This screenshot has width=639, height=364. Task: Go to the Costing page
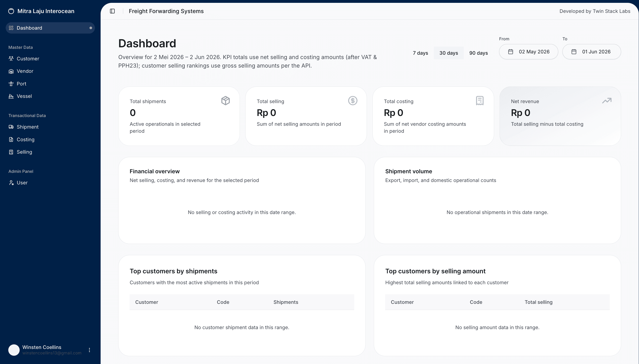50,139
